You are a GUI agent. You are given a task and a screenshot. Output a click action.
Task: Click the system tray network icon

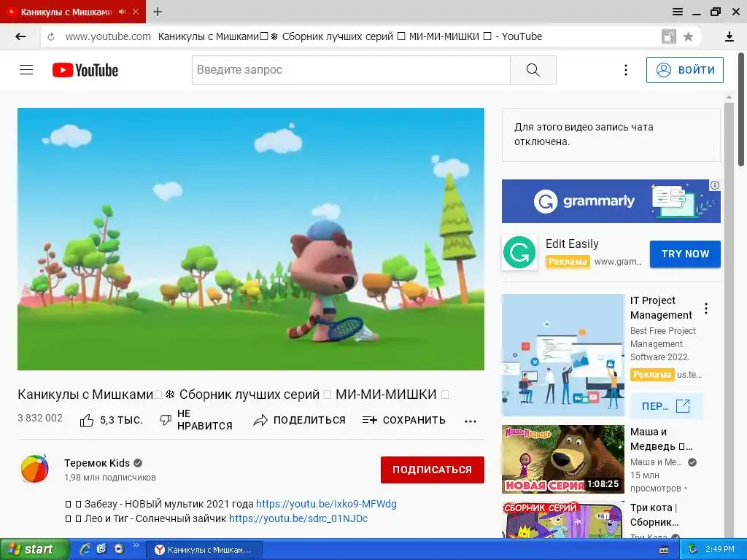(x=692, y=550)
